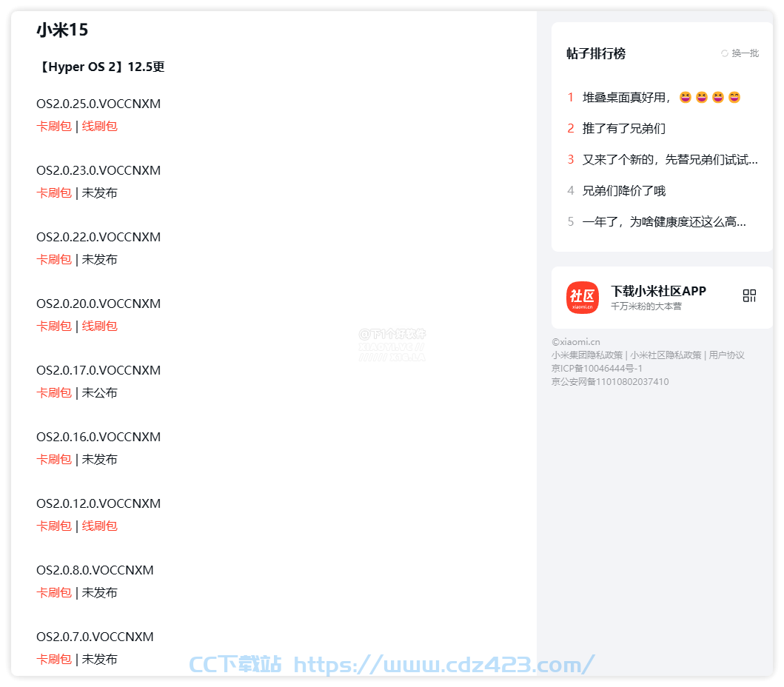
Task: Open ranked post 兄弟们降价了哦
Action: 623,190
